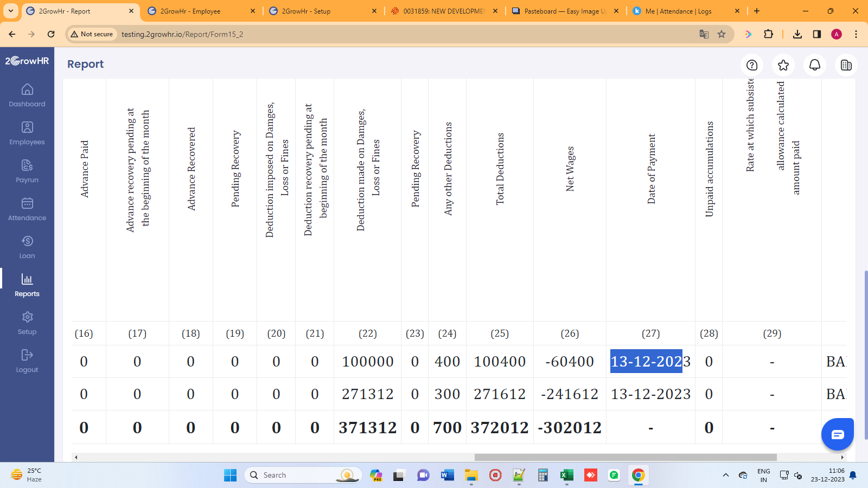Screen dimensions: 868x488
Task: Click Date of Payment column header
Action: pos(652,169)
